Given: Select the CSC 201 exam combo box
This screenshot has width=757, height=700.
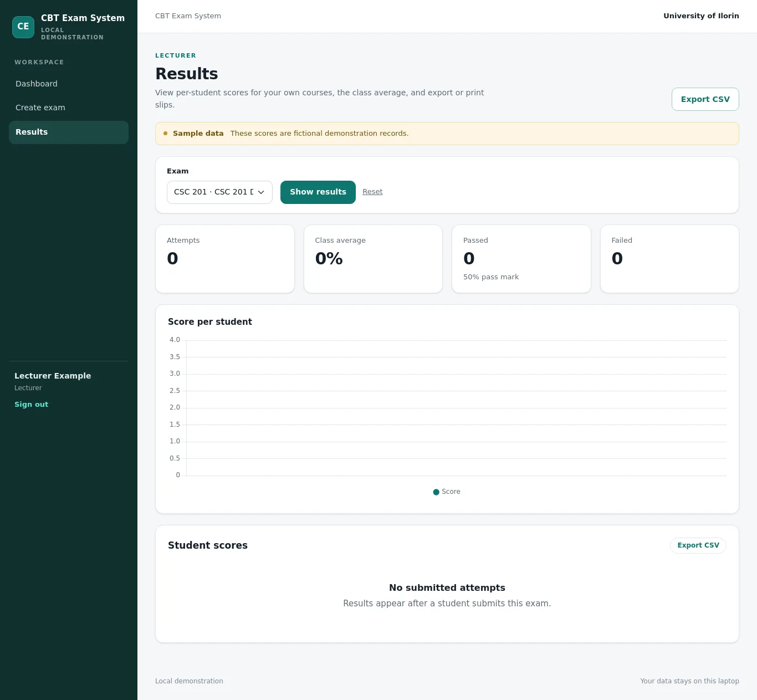Looking at the screenshot, I should (x=219, y=192).
